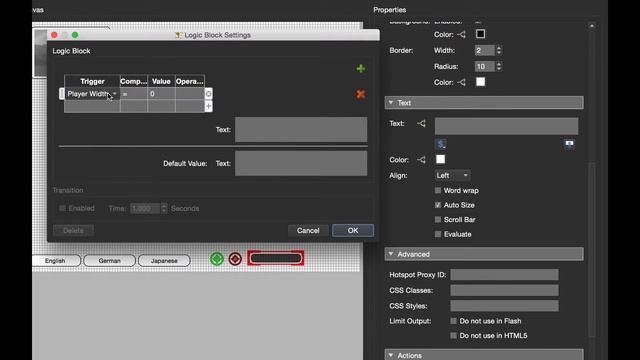This screenshot has width=640, height=360.
Task: Open logic block for Text field
Action: (x=421, y=123)
